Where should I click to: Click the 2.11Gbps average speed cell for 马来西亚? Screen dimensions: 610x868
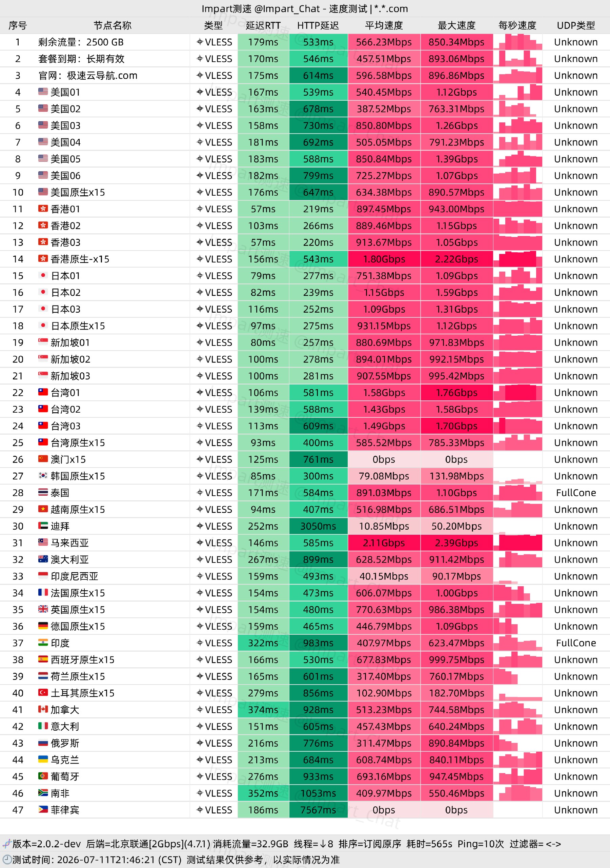click(x=384, y=542)
